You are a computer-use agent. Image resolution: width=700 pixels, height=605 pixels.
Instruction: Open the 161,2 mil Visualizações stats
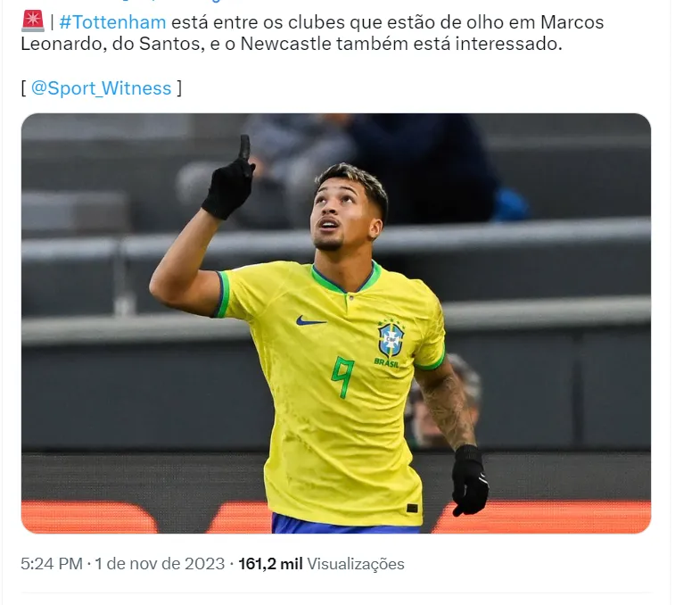[x=321, y=563]
